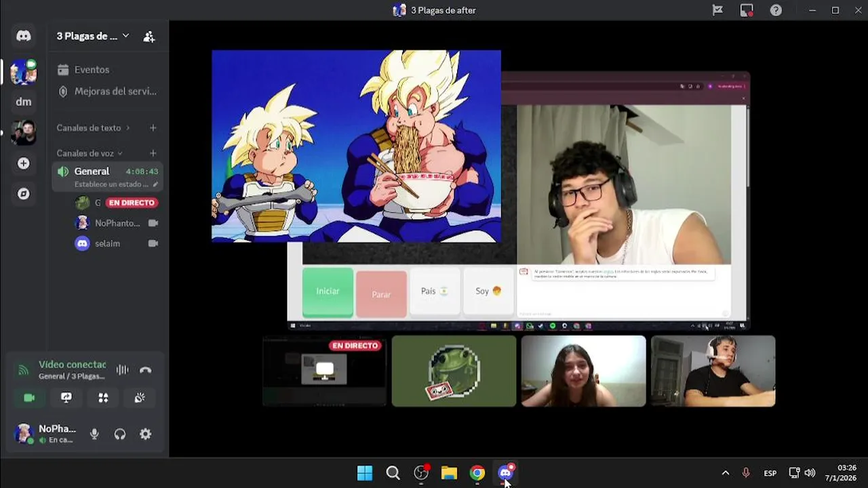868x488 pixels.
Task: Create voice channel with plus icon
Action: (153, 153)
